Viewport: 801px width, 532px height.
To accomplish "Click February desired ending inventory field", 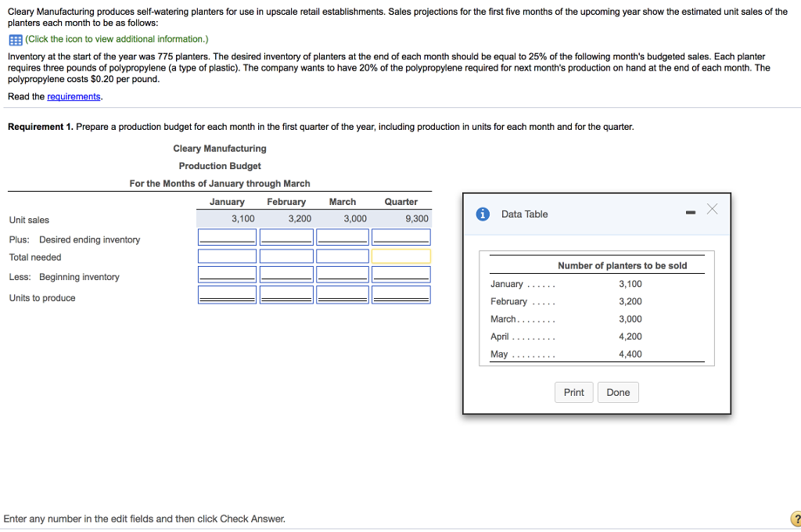I will point(286,236).
